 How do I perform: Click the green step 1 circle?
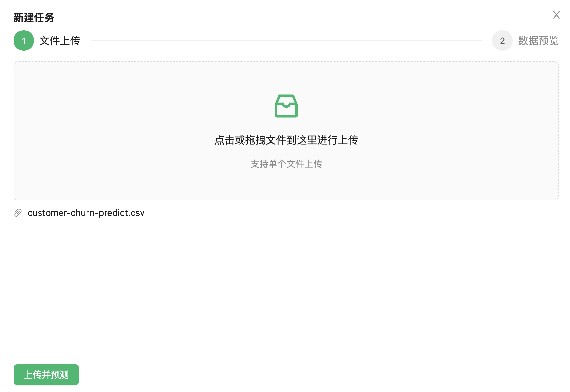pos(24,41)
